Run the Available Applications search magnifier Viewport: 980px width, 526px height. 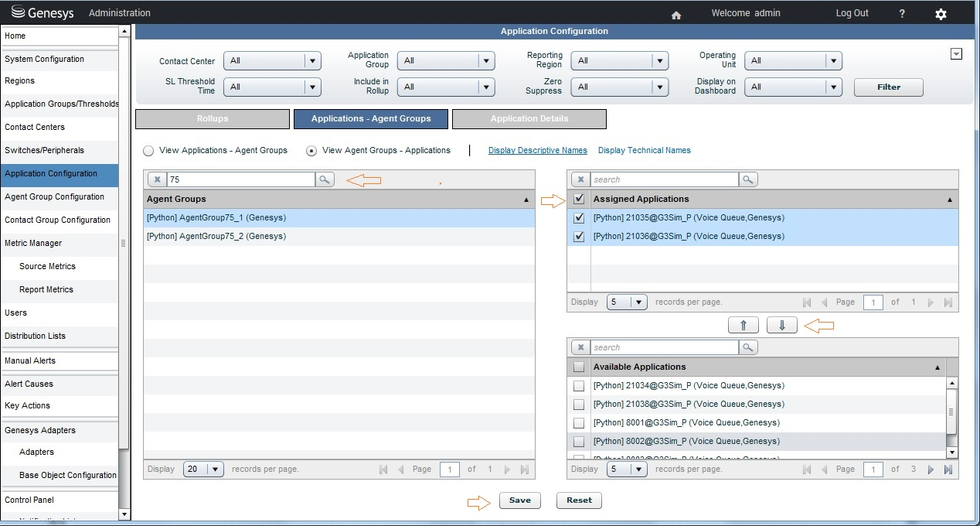pyautogui.click(x=748, y=347)
